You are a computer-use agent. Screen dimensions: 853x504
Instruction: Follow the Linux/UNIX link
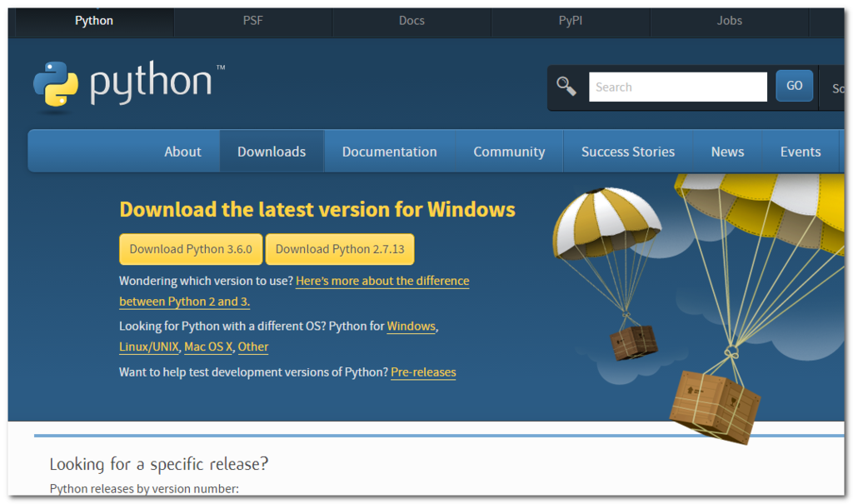149,347
